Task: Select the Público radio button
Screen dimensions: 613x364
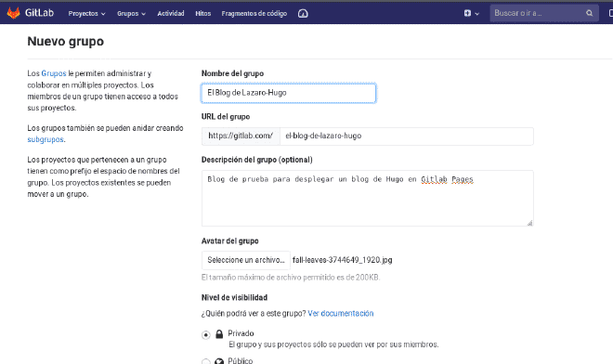Action: [206, 361]
